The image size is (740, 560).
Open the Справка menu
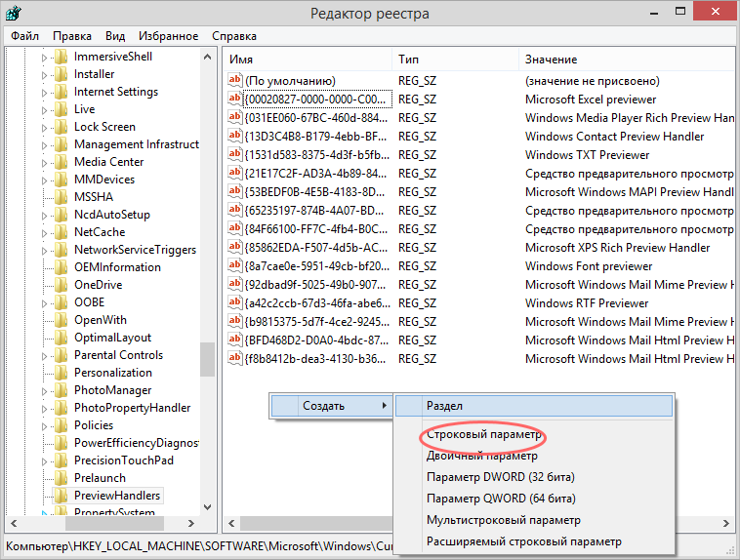pos(234,36)
